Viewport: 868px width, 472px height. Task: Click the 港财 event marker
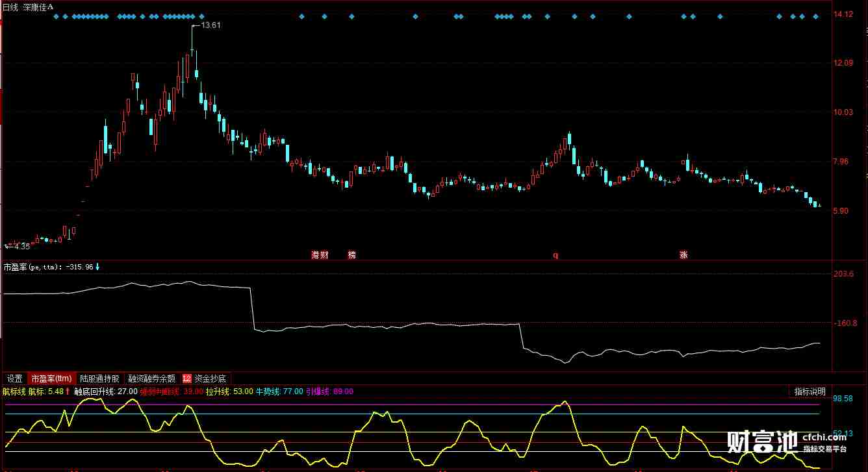pyautogui.click(x=320, y=255)
